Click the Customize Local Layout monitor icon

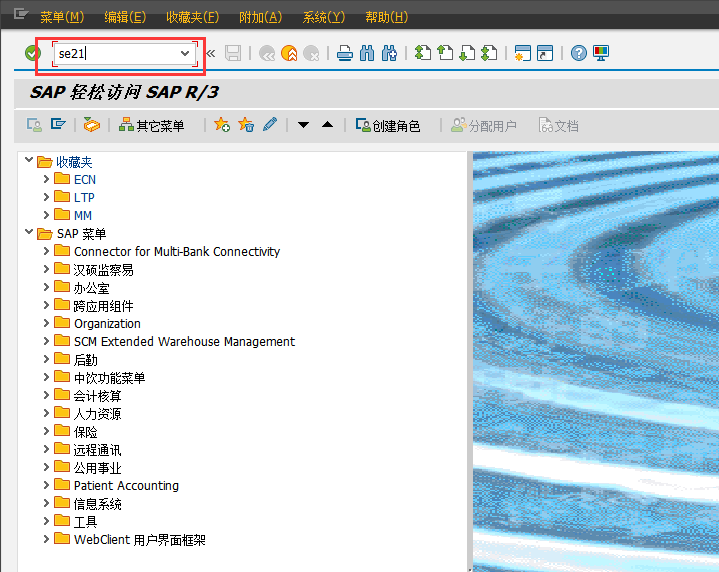tap(601, 53)
